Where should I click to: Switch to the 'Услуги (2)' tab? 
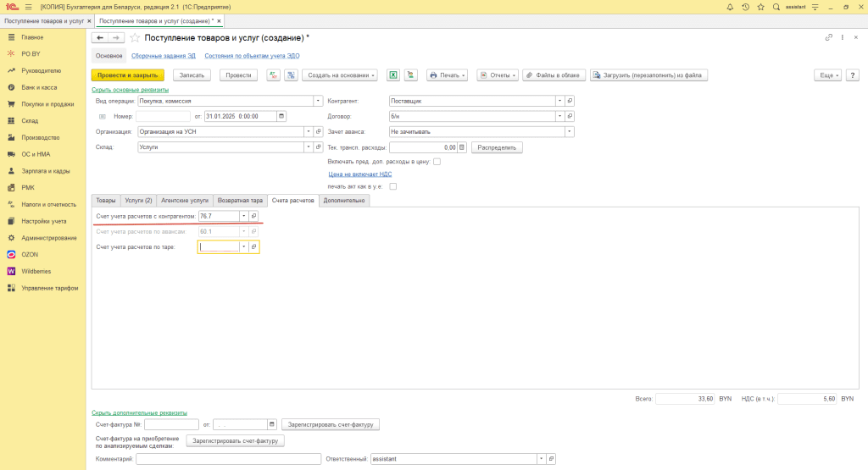pos(138,200)
